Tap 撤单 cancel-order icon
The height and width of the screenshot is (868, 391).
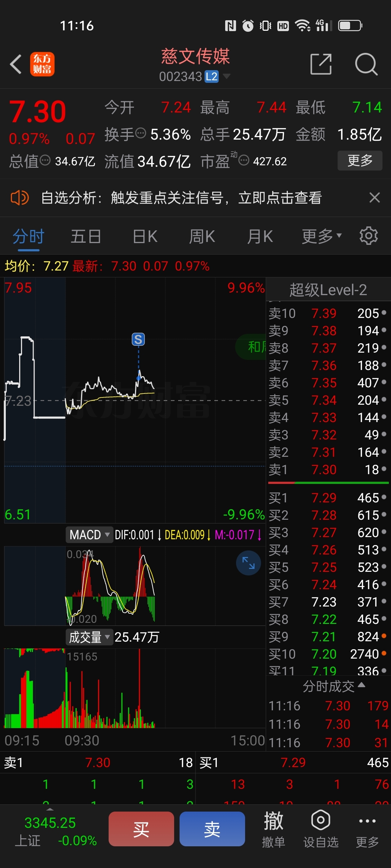[273, 829]
